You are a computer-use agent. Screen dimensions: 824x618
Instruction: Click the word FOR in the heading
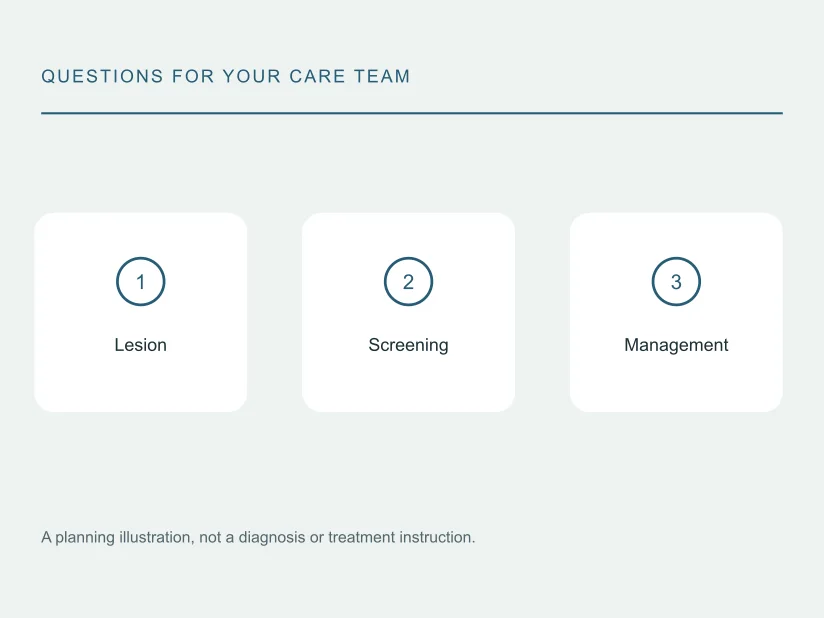point(193,76)
